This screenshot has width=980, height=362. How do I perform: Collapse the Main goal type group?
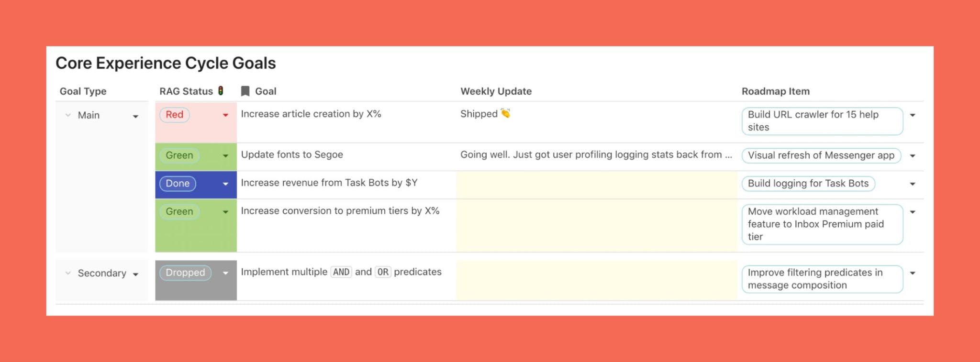pos(68,115)
